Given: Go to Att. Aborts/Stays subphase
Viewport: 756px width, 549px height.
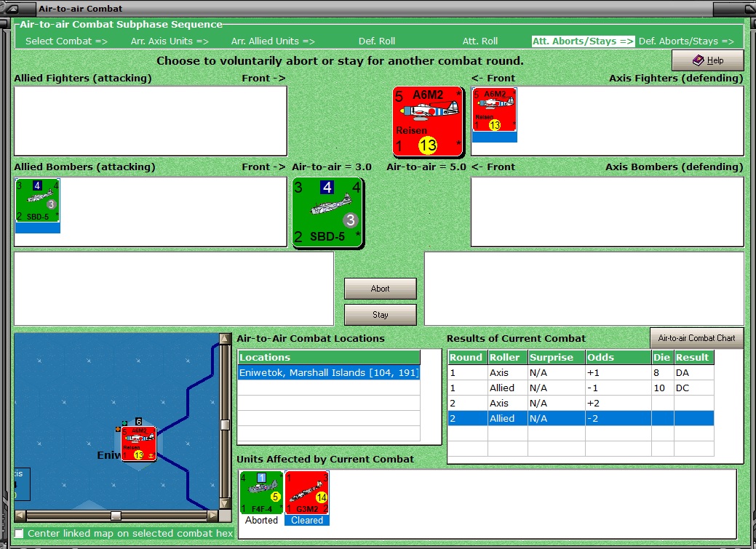Looking at the screenshot, I should click(583, 41).
